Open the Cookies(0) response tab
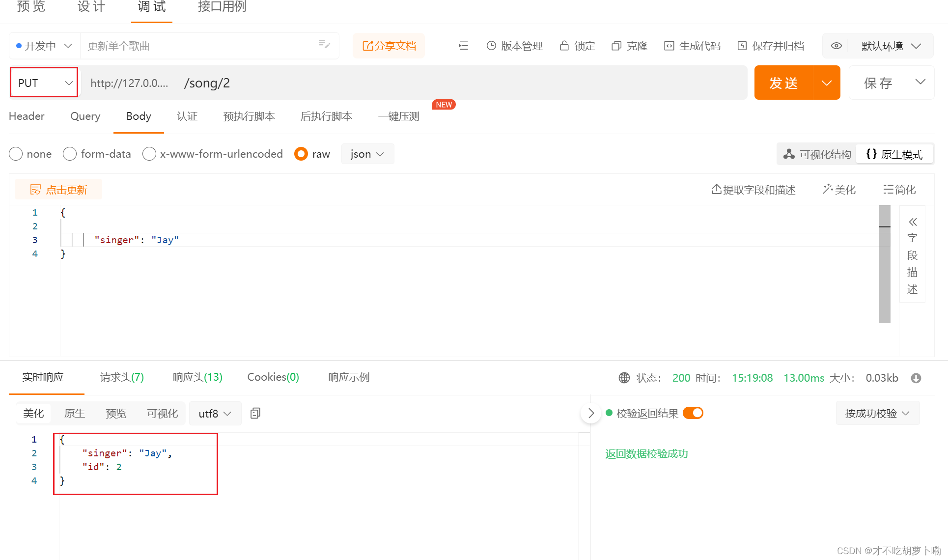The image size is (948, 560). pos(273,377)
